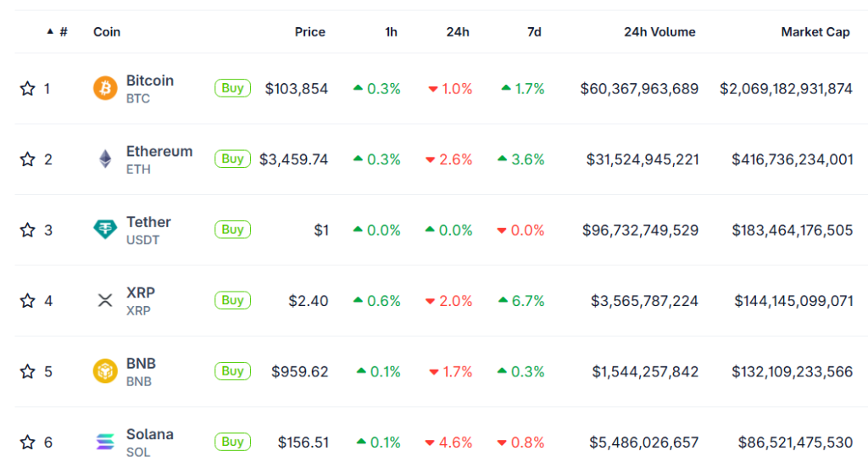Click the XRP logo icon
This screenshot has height=473, width=868.
[x=105, y=300]
